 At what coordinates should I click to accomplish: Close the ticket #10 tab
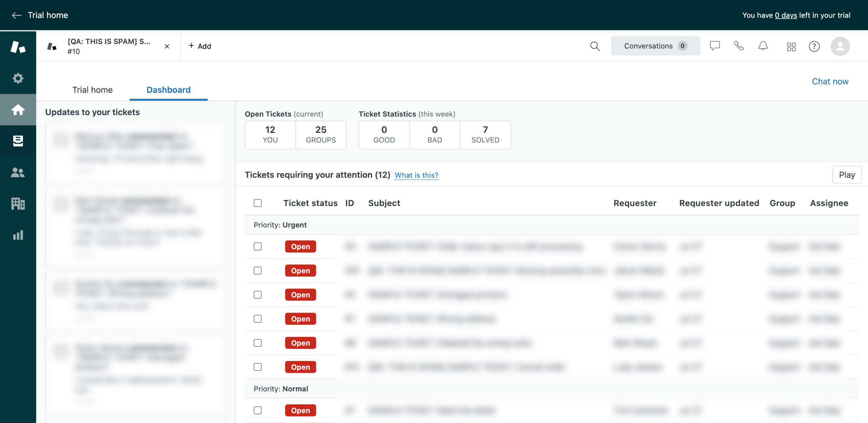[167, 46]
